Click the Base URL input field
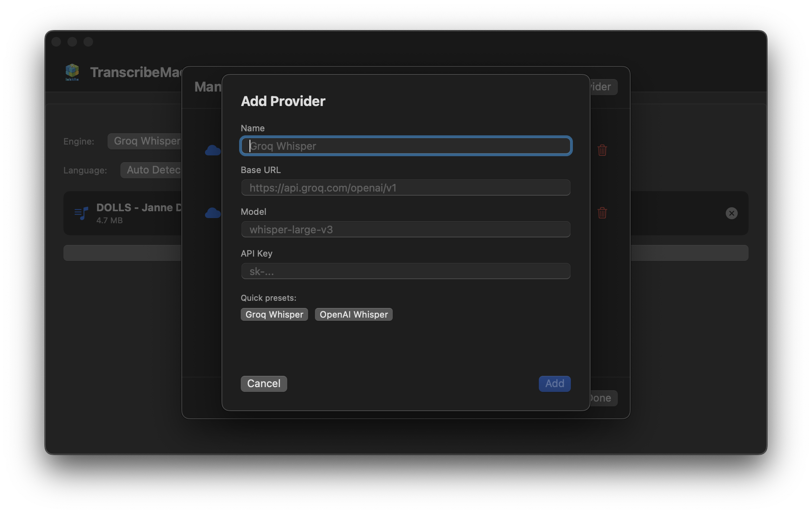812x514 pixels. coord(406,188)
